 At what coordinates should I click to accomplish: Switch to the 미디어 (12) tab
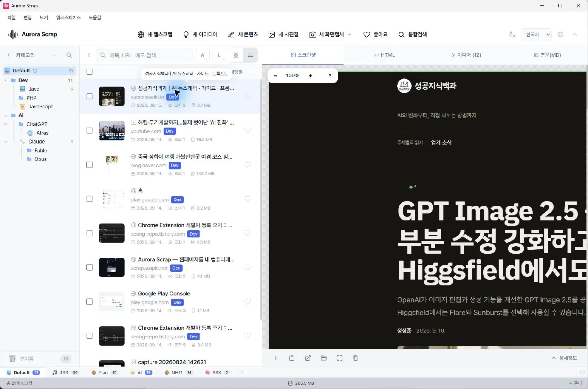[466, 55]
